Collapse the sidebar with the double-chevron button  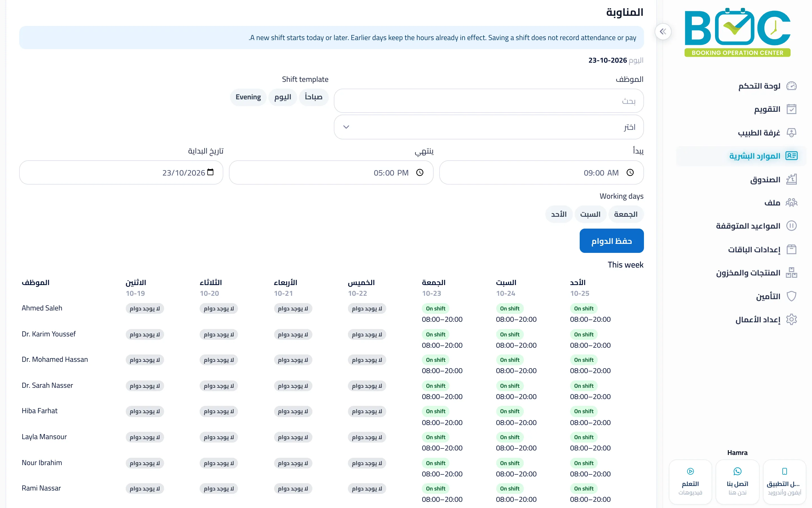pos(663,32)
